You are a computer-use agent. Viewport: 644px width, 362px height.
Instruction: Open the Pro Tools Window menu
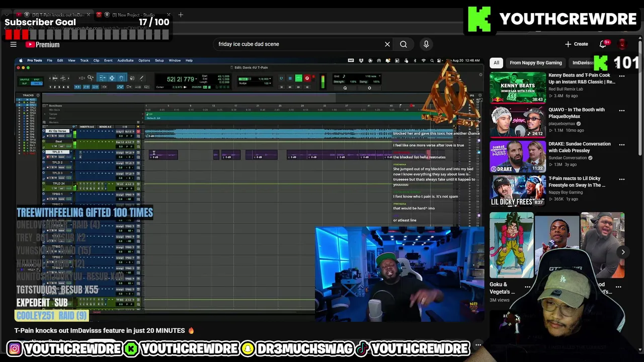coord(175,60)
